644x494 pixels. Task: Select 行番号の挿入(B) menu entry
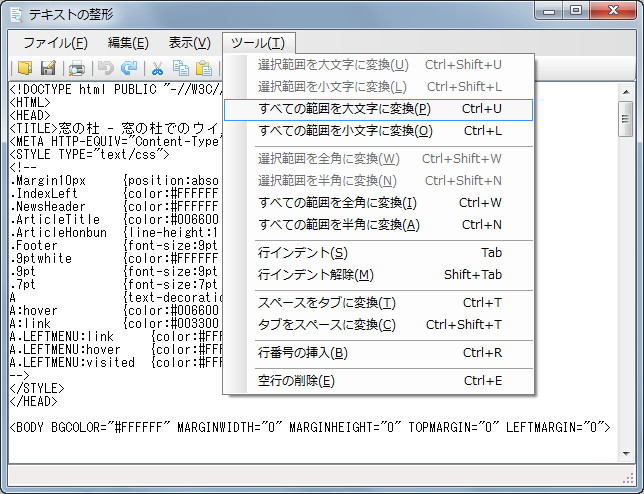point(378,353)
